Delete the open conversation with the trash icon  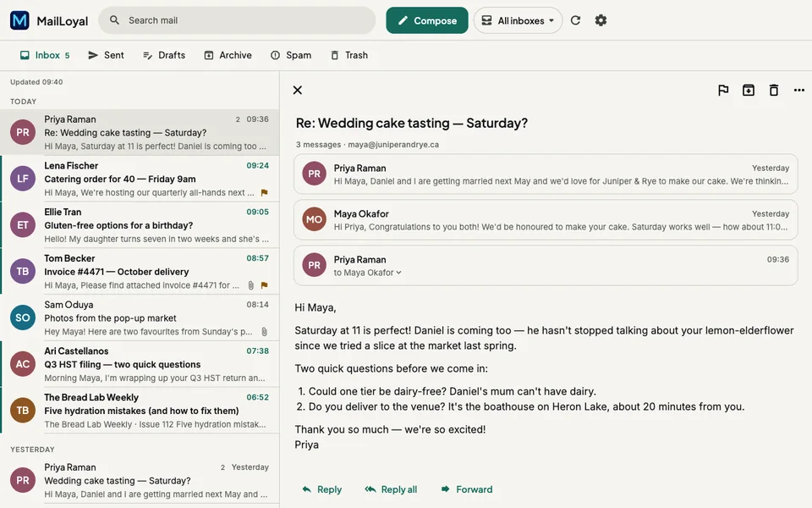point(774,91)
